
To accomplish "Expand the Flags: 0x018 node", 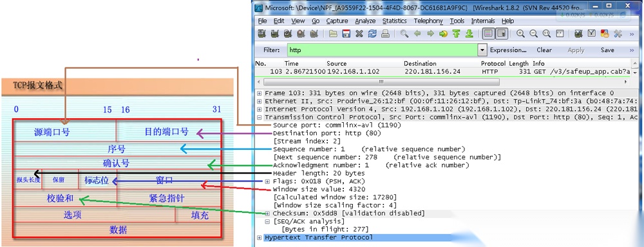I will tap(267, 181).
